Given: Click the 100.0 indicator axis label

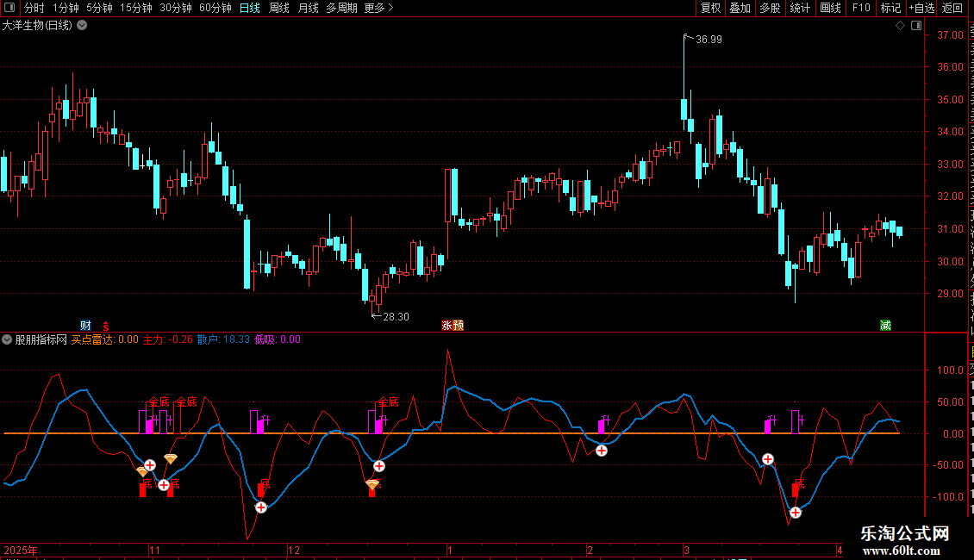Looking at the screenshot, I should pos(951,370).
